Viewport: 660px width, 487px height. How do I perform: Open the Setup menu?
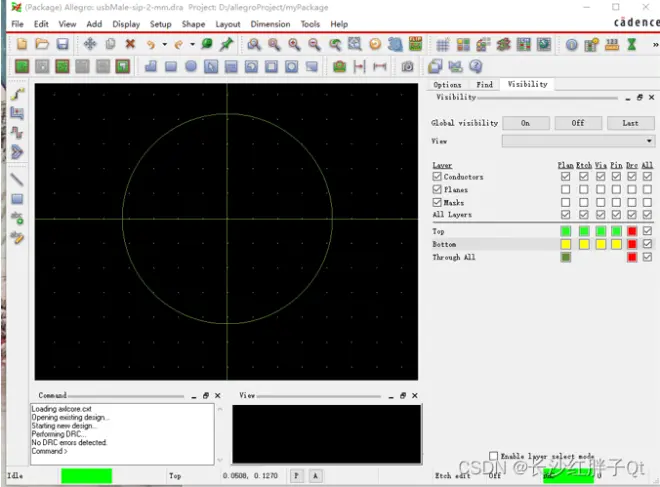[160, 24]
